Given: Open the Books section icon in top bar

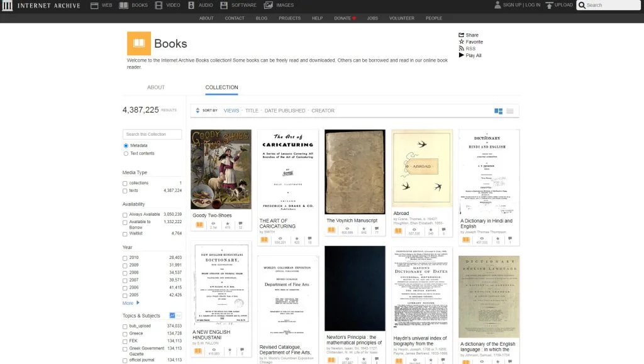Looking at the screenshot, I should (x=124, y=5).
